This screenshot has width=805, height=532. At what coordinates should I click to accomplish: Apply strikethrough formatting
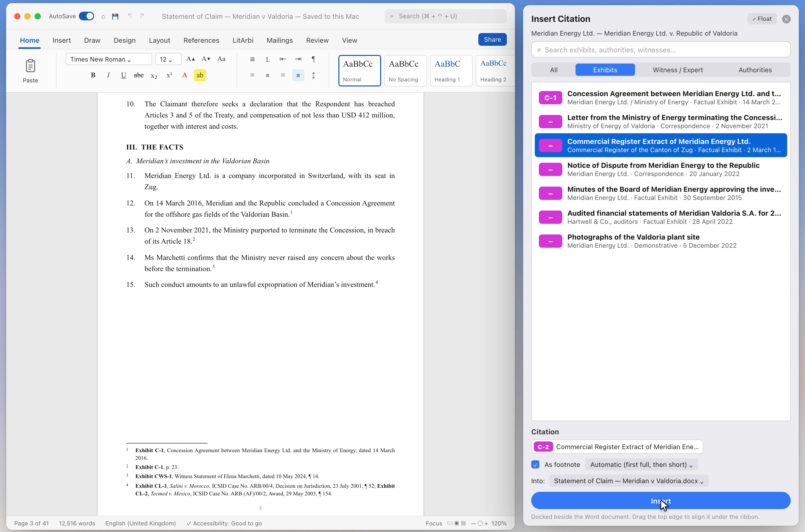click(x=139, y=75)
